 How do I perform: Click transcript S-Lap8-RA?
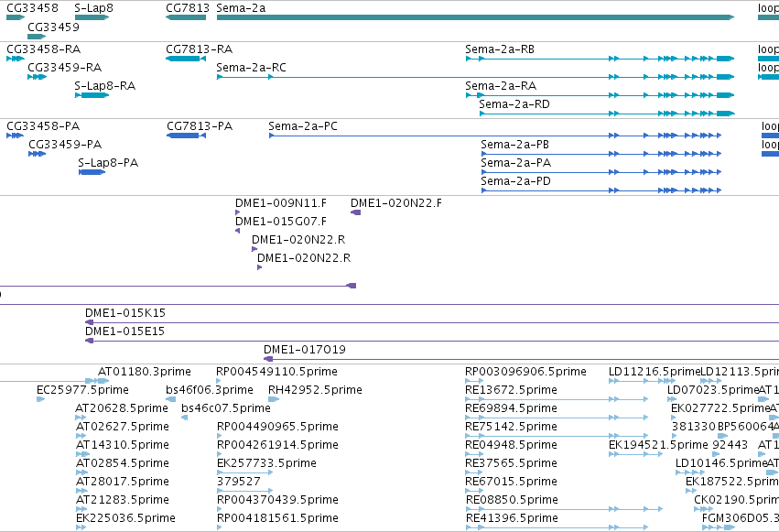point(92,95)
